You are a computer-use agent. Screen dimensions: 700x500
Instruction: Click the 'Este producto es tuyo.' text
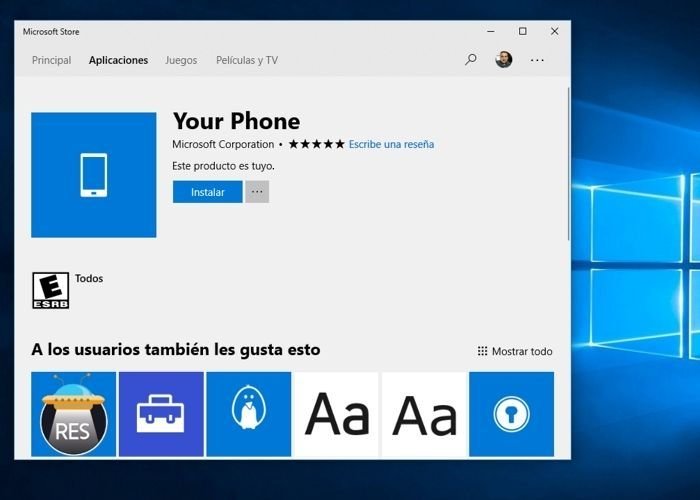[223, 166]
